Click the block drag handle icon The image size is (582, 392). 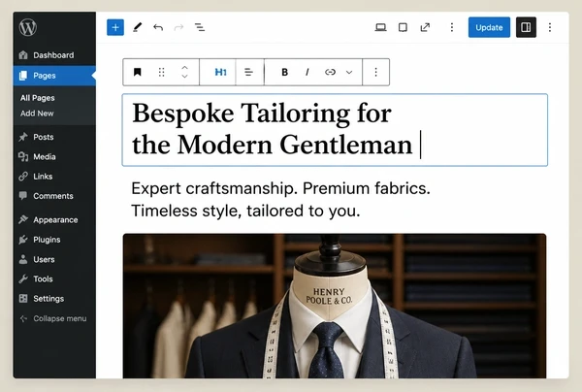[x=161, y=72]
